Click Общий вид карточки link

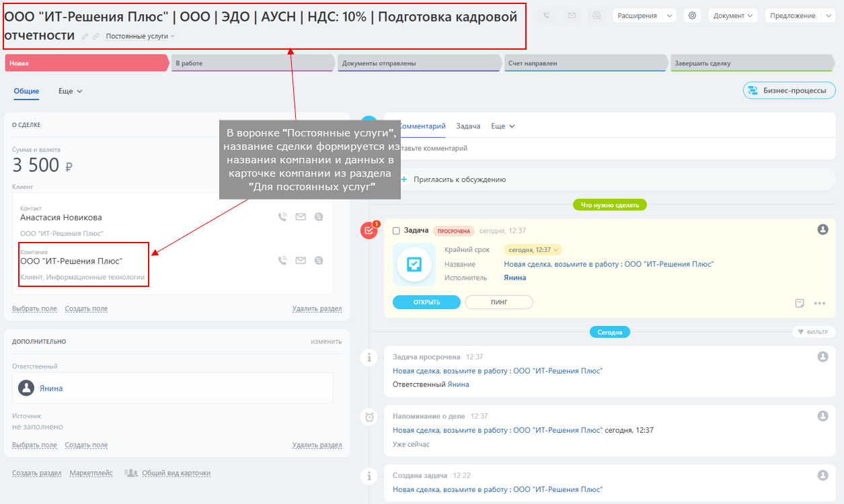click(176, 473)
